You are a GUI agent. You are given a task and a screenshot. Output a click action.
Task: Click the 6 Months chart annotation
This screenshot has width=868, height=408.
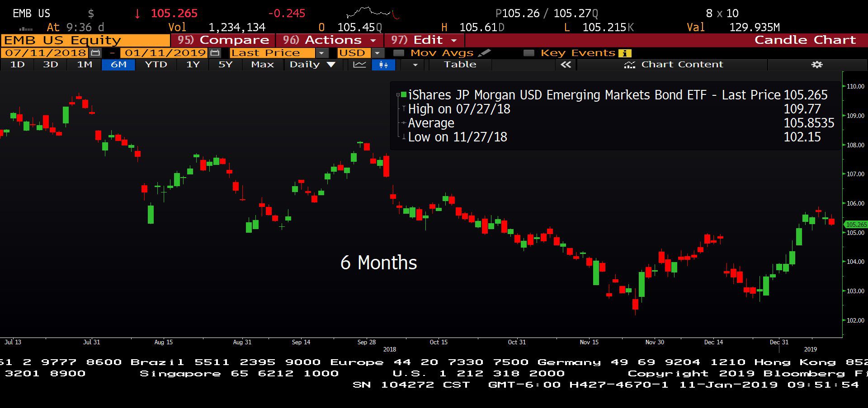(x=379, y=263)
